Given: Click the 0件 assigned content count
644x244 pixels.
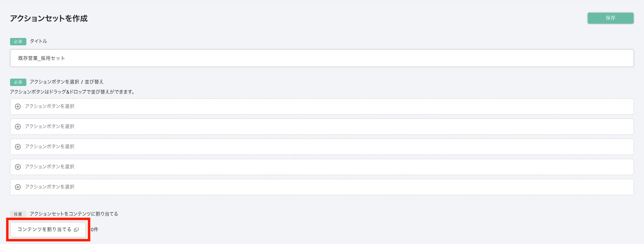Looking at the screenshot, I should 95,230.
